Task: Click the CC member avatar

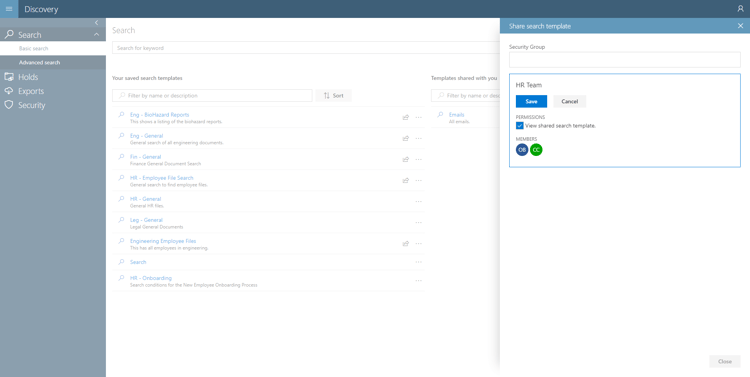Action: [x=536, y=150]
